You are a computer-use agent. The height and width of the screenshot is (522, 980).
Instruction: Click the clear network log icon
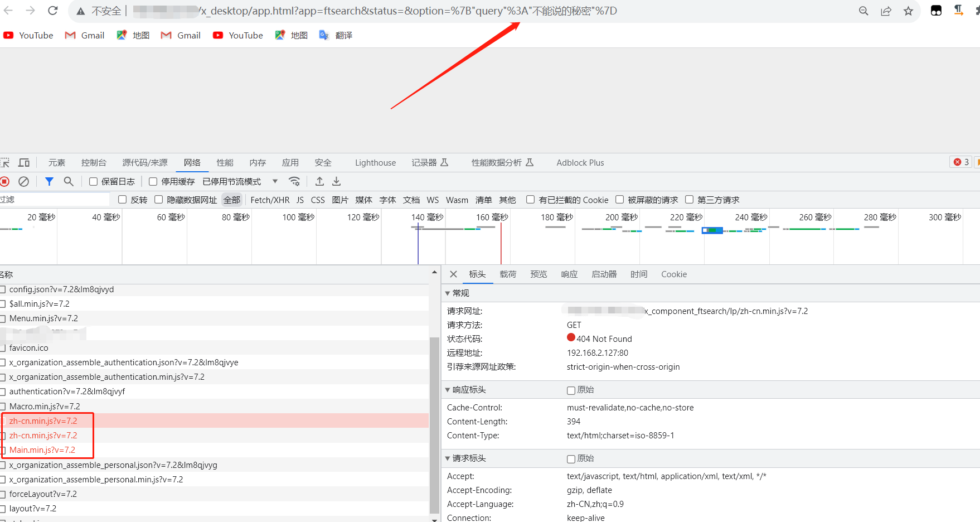(x=23, y=181)
